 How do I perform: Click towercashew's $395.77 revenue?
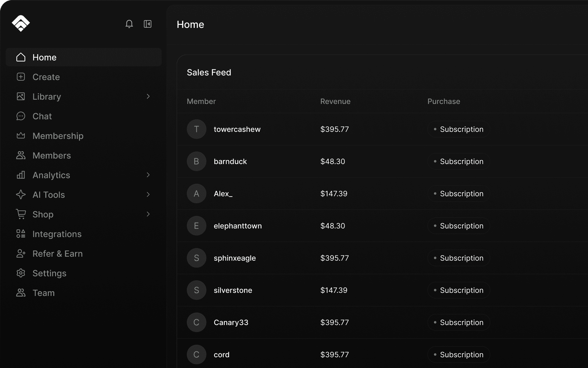pyautogui.click(x=334, y=129)
